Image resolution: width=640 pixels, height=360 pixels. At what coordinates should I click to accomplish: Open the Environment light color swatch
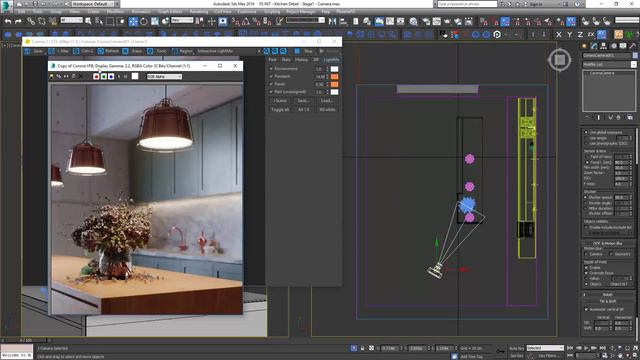point(334,69)
